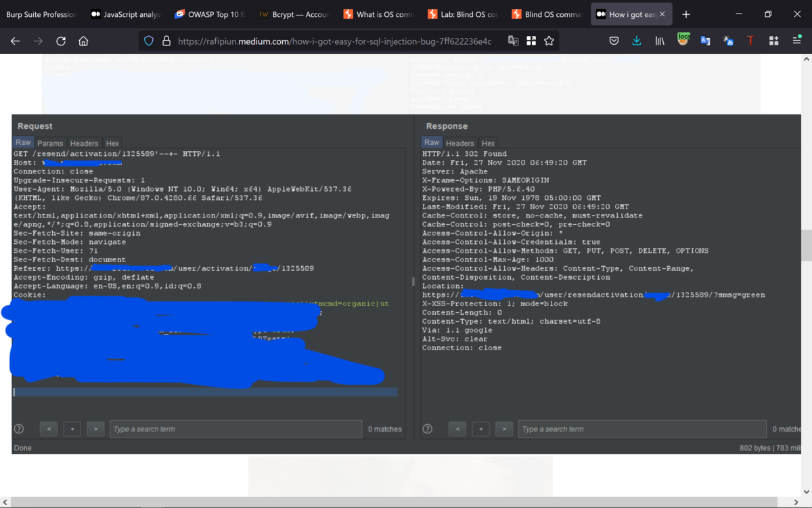Open the OWASP Top 10 tab

210,14
